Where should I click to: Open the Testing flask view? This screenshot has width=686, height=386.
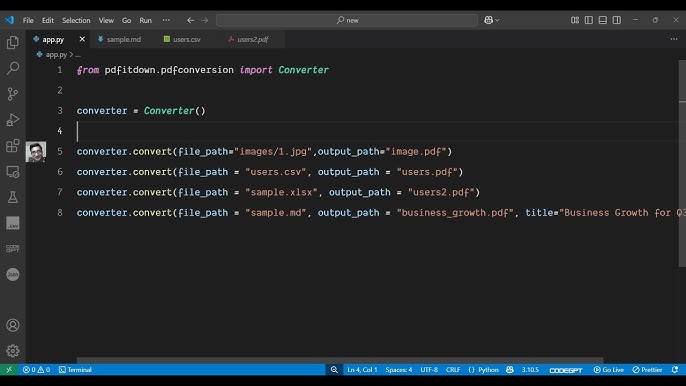pos(13,197)
